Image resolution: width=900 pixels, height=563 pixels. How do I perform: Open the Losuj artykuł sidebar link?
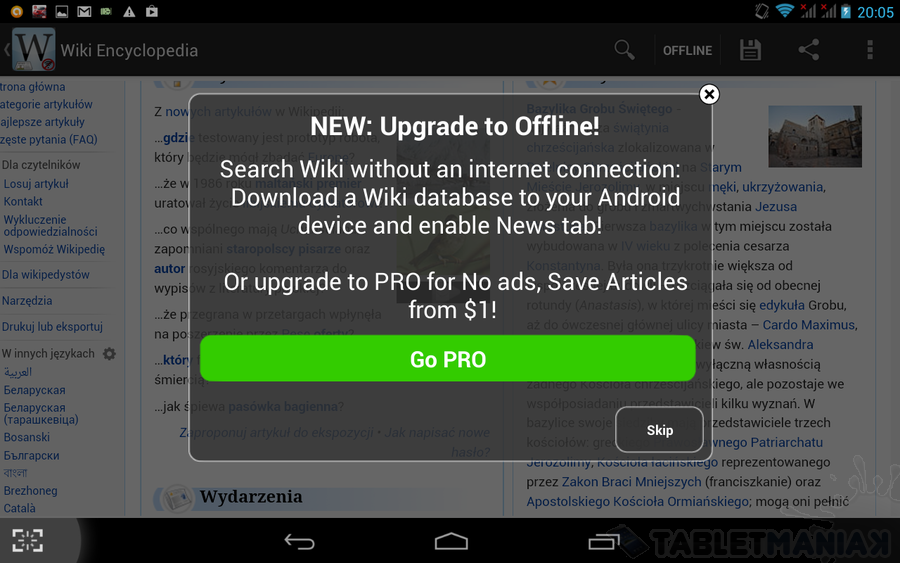[36, 184]
